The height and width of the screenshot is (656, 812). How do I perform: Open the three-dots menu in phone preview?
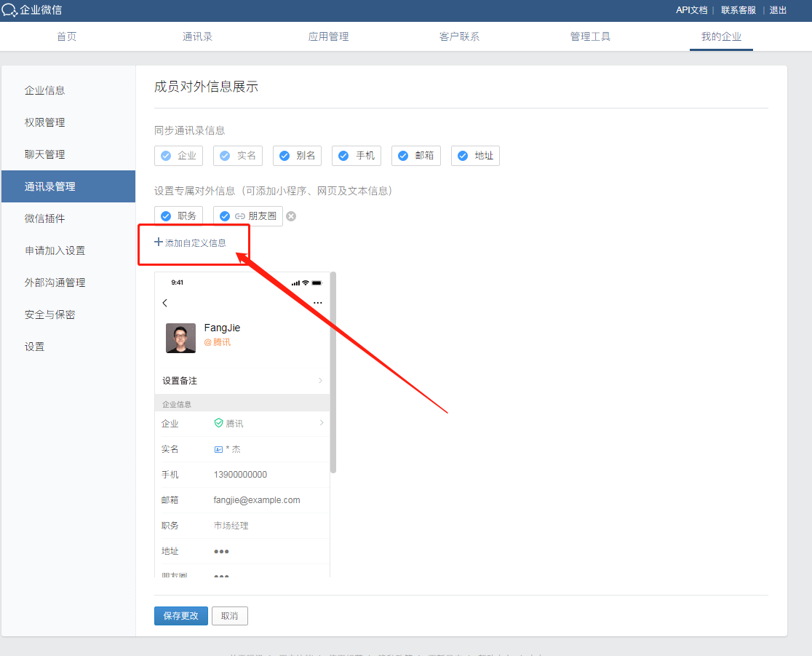[318, 303]
